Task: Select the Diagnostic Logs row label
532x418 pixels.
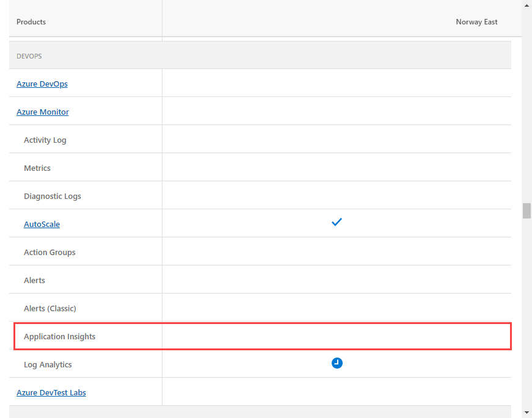Action: click(x=53, y=196)
